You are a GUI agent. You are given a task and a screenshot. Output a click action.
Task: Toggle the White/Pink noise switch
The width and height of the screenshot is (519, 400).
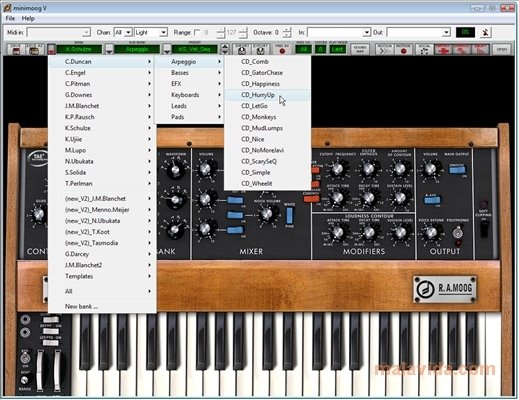coord(290,215)
